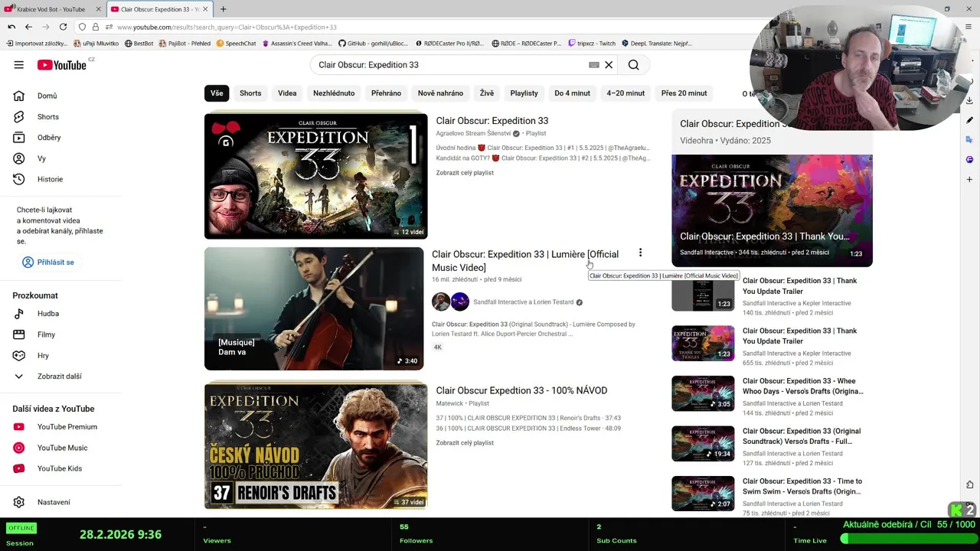Select the Vše filter chip
The image size is (980, 551).
(x=217, y=93)
